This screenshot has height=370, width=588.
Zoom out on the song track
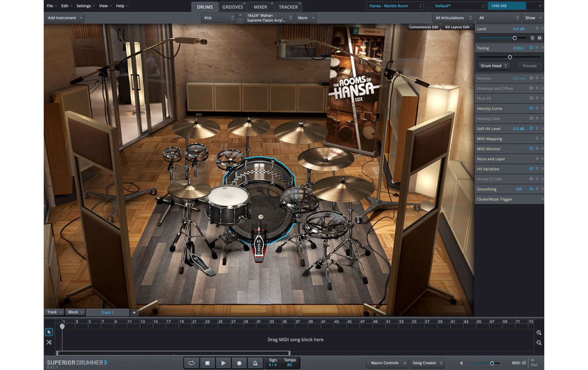pyautogui.click(x=539, y=342)
